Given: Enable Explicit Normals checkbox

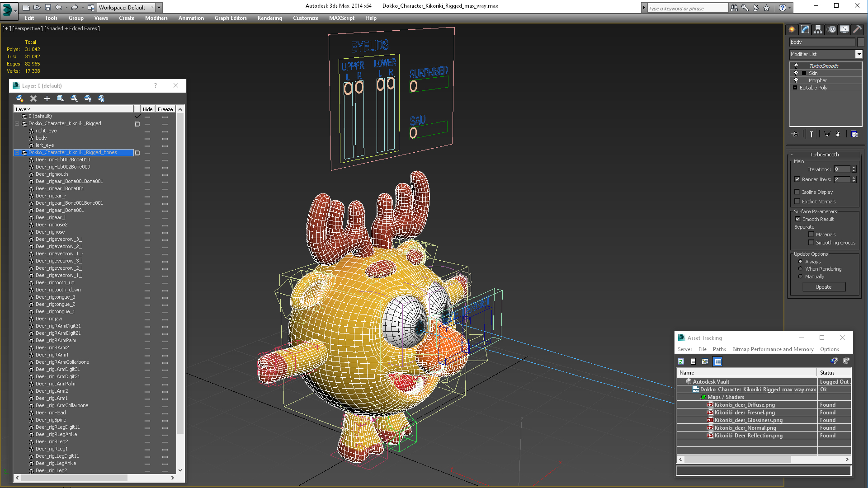Looking at the screenshot, I should [x=797, y=202].
